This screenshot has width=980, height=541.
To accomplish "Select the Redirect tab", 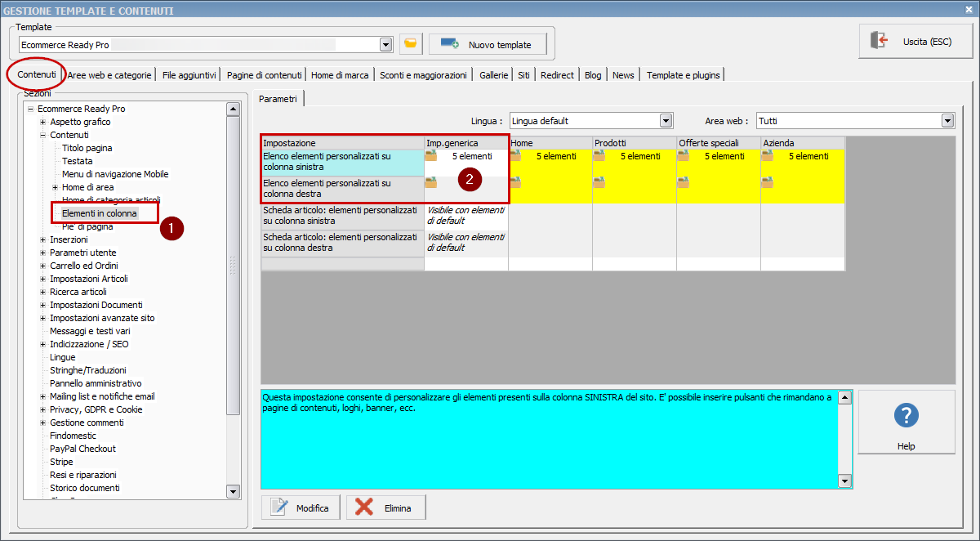I will pyautogui.click(x=557, y=75).
